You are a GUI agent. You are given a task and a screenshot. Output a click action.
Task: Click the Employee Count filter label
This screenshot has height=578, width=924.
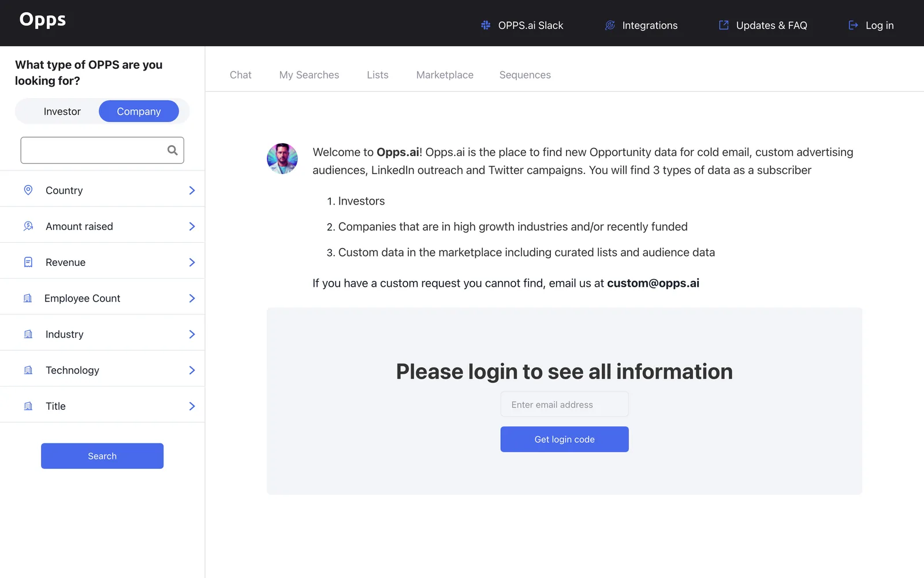click(x=82, y=298)
